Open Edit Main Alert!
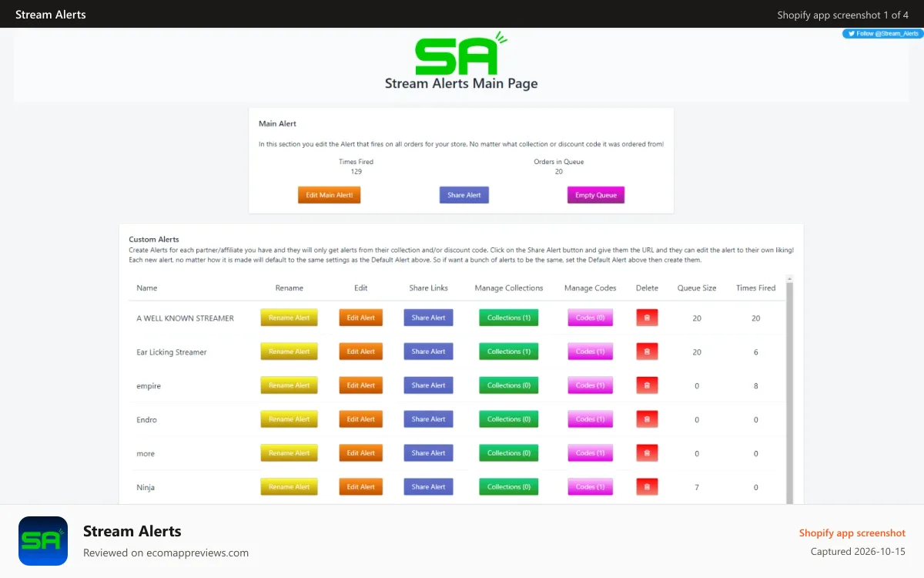 click(x=330, y=195)
